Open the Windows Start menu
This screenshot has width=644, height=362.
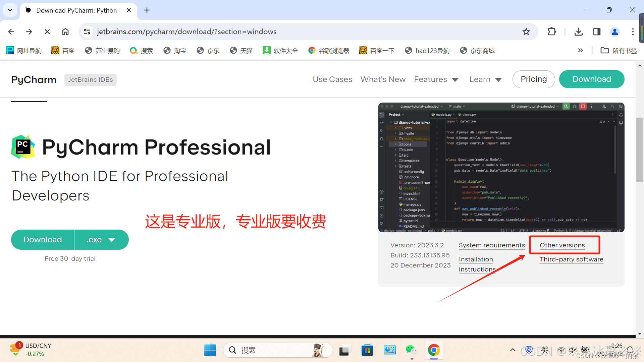click(210, 350)
